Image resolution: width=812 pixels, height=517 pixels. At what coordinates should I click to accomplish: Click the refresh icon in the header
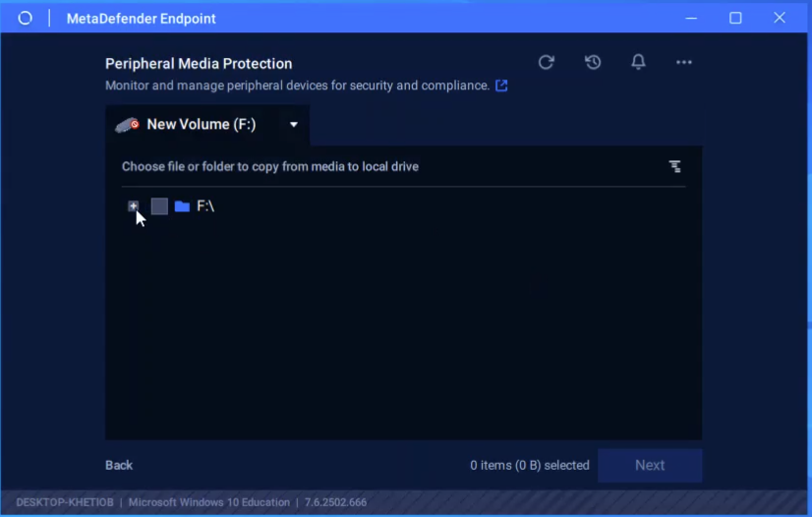click(546, 62)
